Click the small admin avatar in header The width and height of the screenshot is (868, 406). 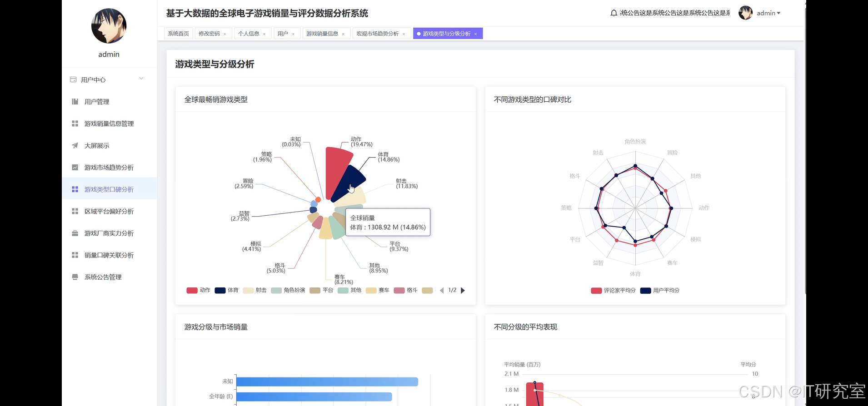[746, 13]
